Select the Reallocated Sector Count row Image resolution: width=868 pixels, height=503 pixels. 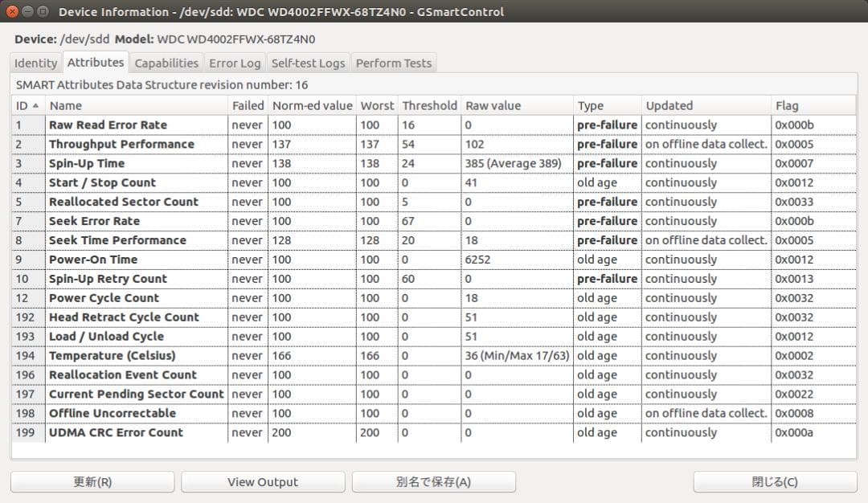[x=123, y=202]
